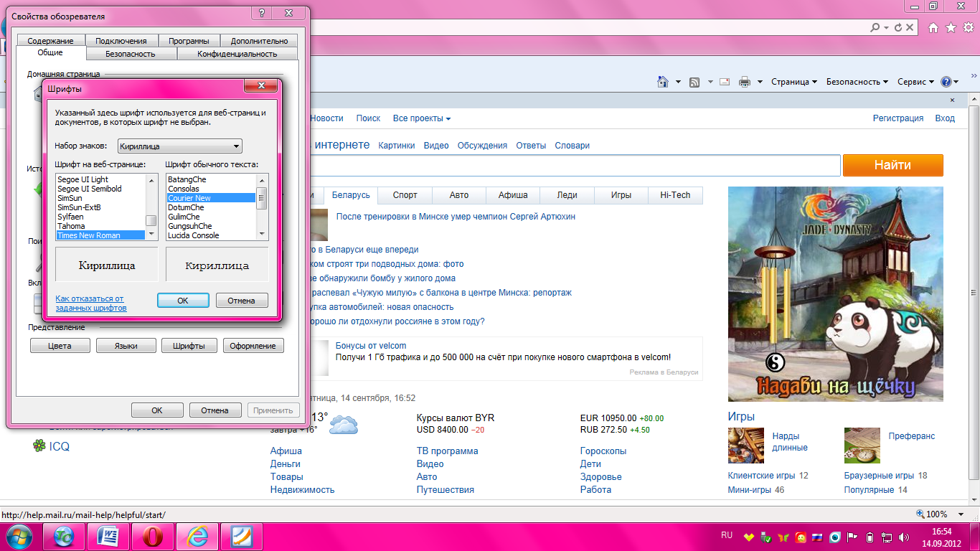The image size is (980, 551).
Task: Switch to the Конфиденциальность tab
Action: pyautogui.click(x=237, y=54)
